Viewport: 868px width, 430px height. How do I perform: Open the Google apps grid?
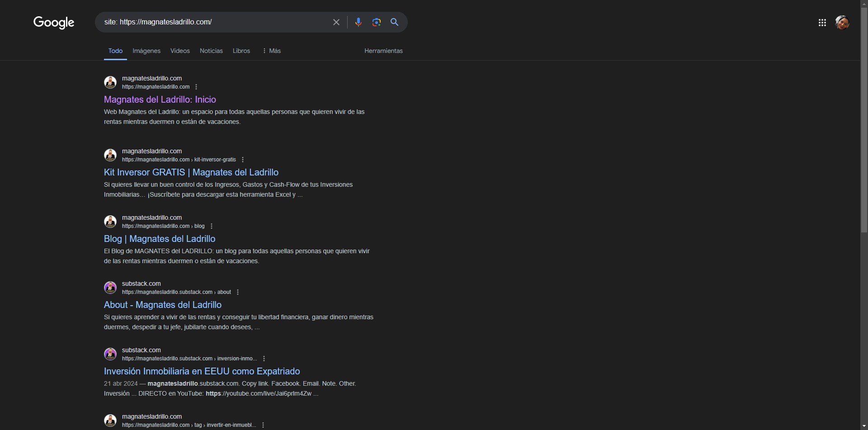pos(822,23)
